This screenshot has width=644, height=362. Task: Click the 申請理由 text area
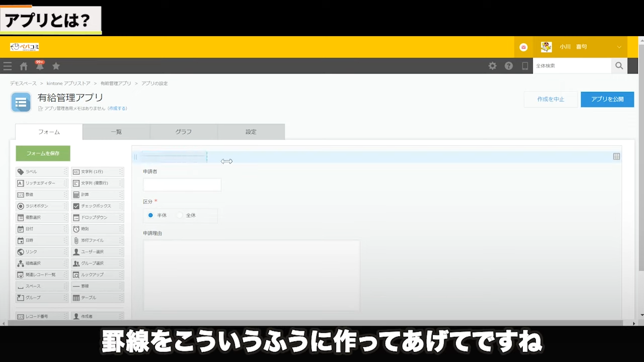coord(252,275)
